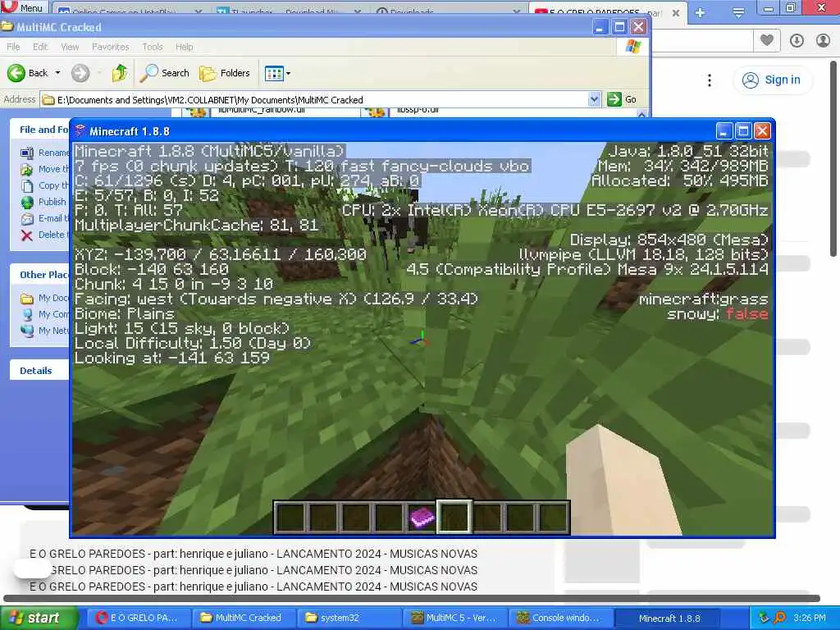Open the View menu in Explorer
Viewport: 840px width, 630px height.
(x=70, y=47)
